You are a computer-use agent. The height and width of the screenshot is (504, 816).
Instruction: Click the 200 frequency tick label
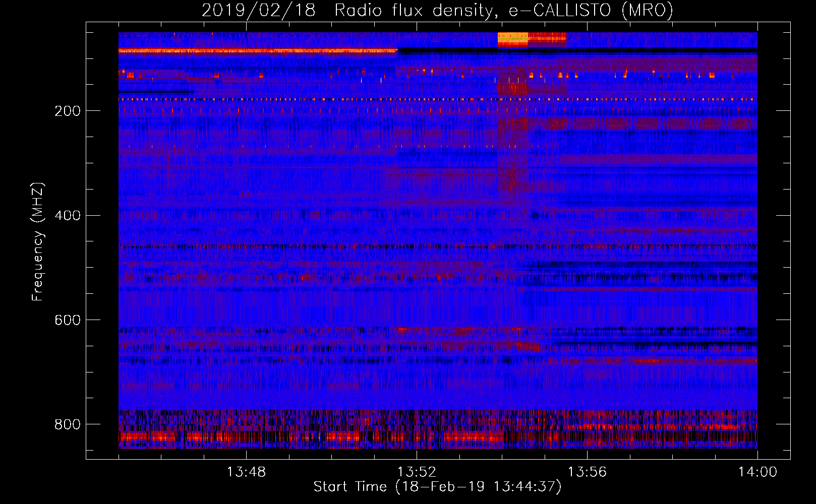(68, 111)
